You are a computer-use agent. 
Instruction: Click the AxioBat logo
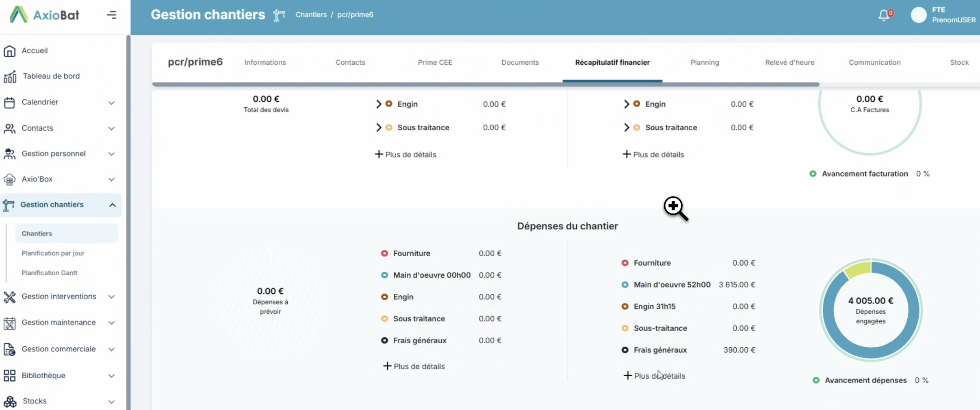pos(45,15)
